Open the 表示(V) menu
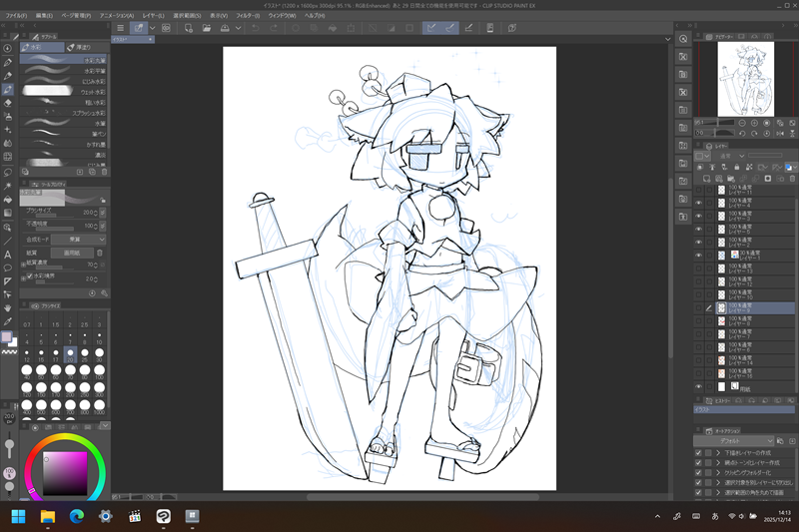 pyautogui.click(x=219, y=16)
